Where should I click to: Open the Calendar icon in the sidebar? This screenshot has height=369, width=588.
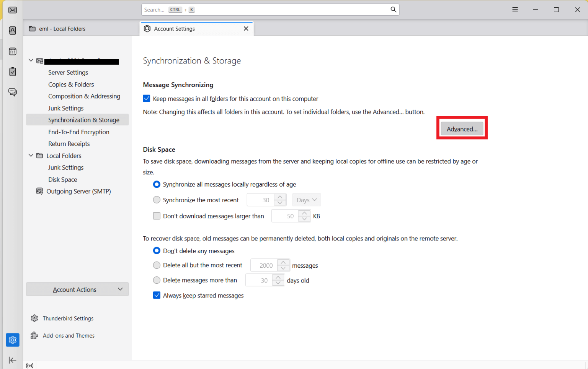click(13, 51)
